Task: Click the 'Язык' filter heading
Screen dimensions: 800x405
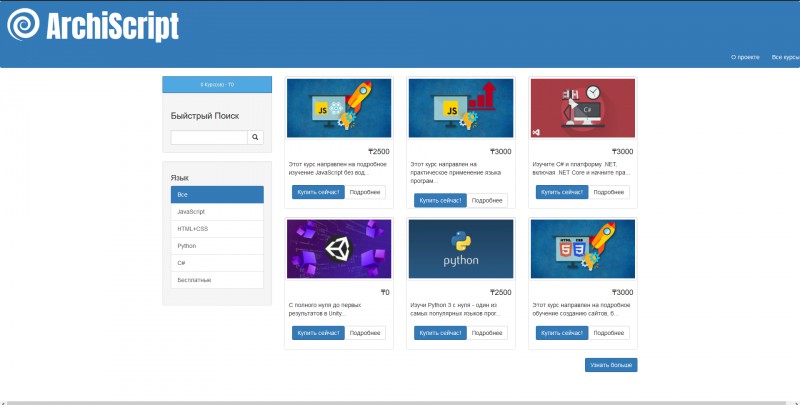Action: coord(180,178)
